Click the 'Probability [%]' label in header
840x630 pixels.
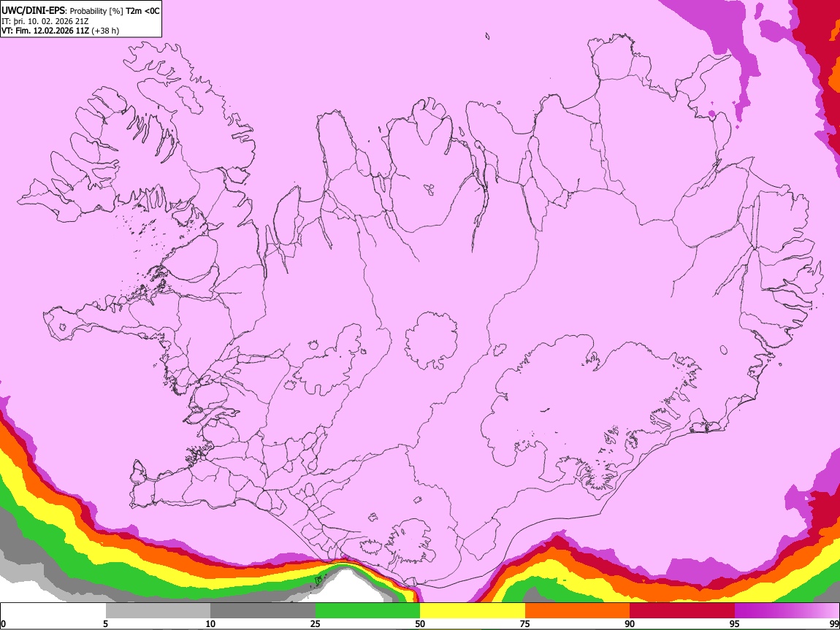point(96,11)
